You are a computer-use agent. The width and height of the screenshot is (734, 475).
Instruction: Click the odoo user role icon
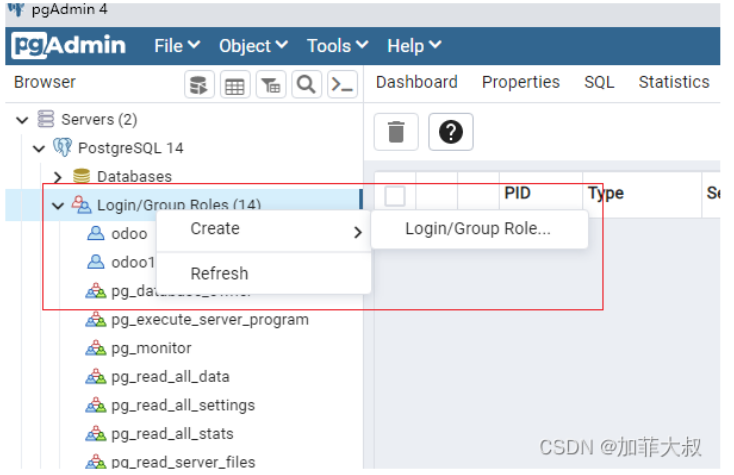96,233
